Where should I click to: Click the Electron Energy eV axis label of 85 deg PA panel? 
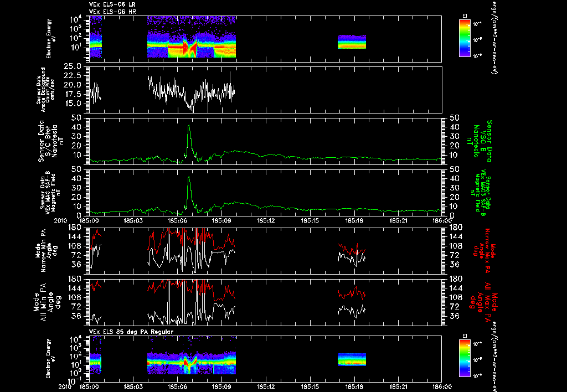[51, 359]
